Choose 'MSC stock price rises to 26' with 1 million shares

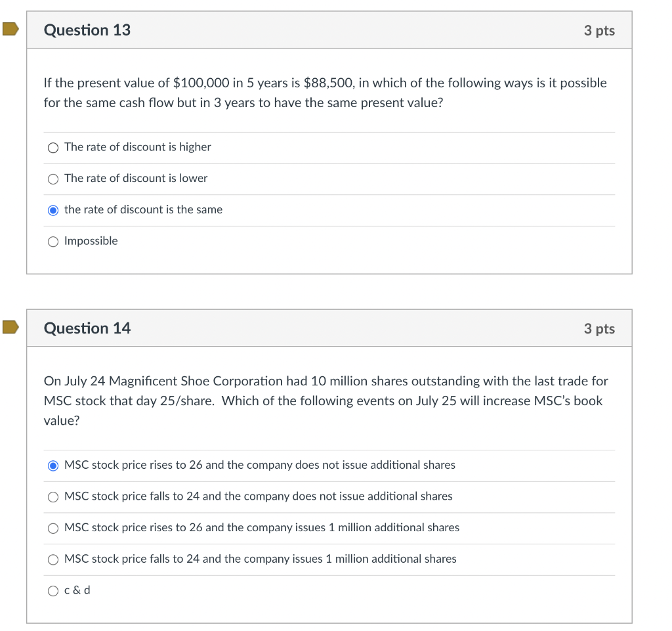pyautogui.click(x=52, y=528)
